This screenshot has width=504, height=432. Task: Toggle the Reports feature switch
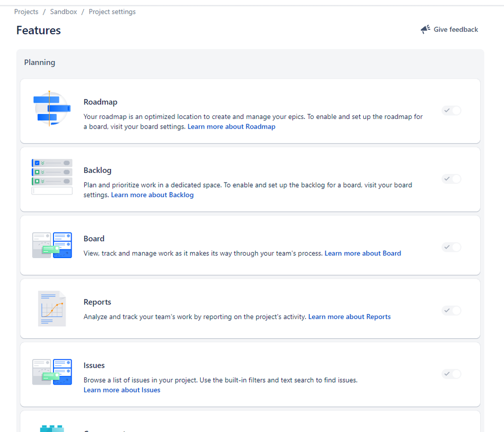point(452,311)
